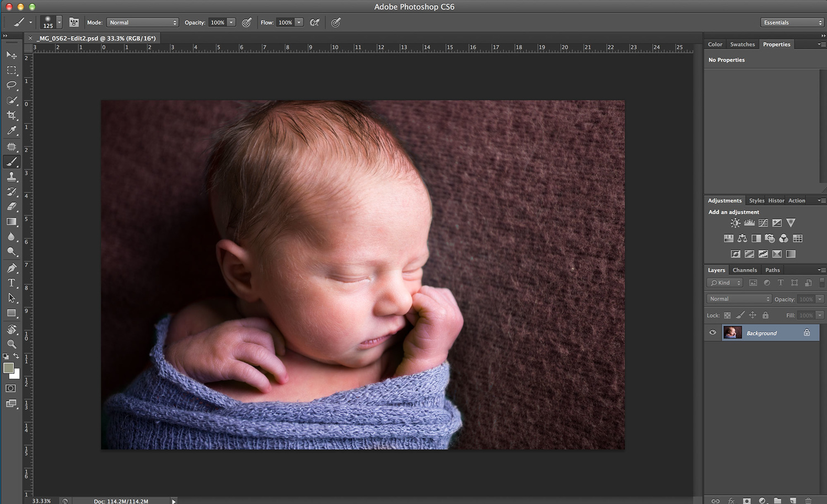Select the Horizontal Type tool
Viewport: 827px width, 504px height.
12,283
